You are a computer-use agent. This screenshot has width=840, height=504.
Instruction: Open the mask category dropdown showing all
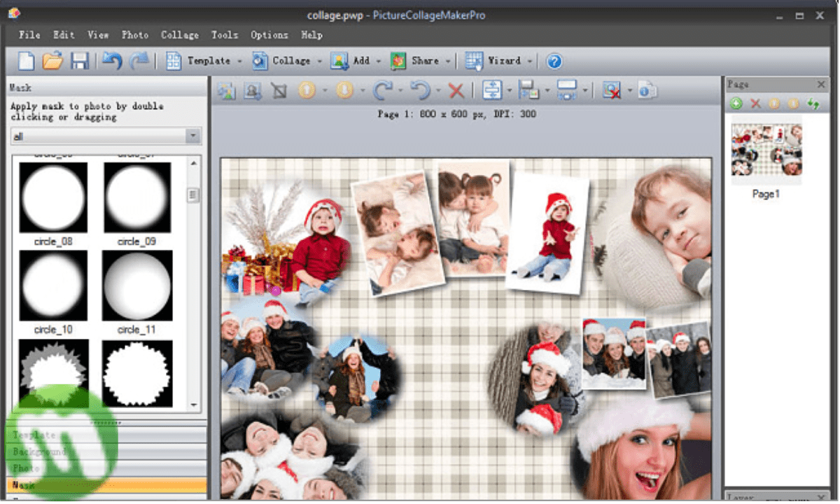coord(192,136)
